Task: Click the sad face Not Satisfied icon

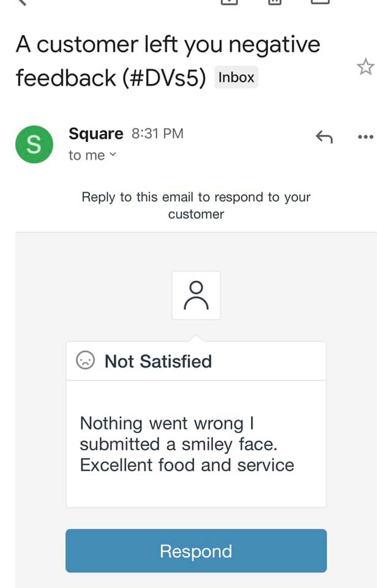Action: [86, 360]
